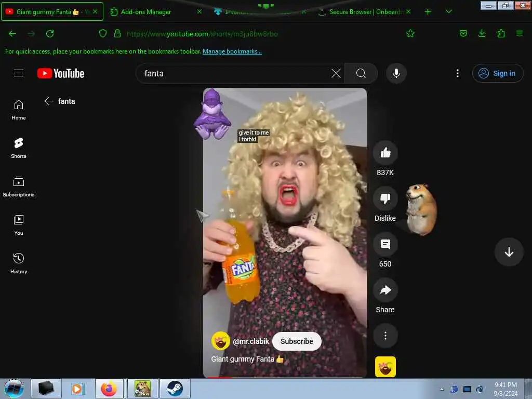Open the browser downloads panel

coord(482,33)
